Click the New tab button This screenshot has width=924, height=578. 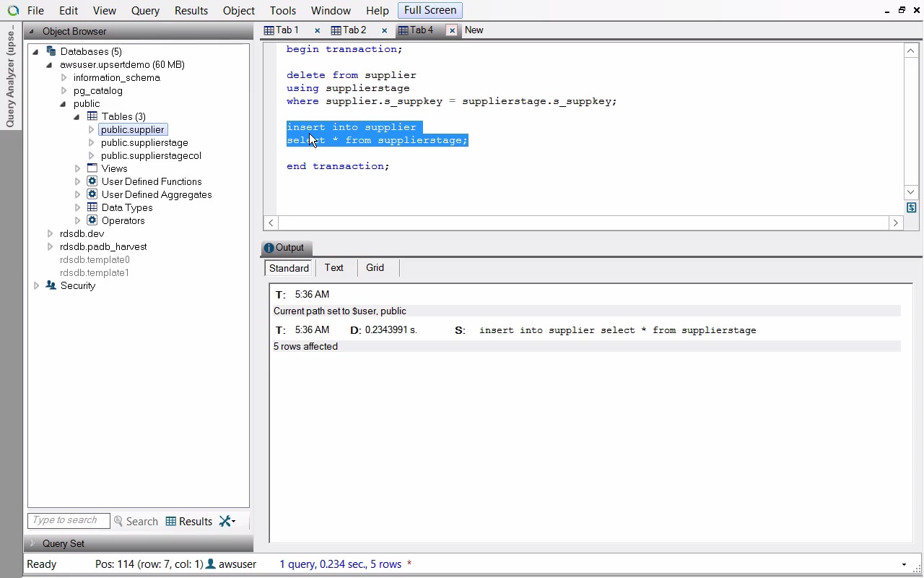click(x=474, y=30)
